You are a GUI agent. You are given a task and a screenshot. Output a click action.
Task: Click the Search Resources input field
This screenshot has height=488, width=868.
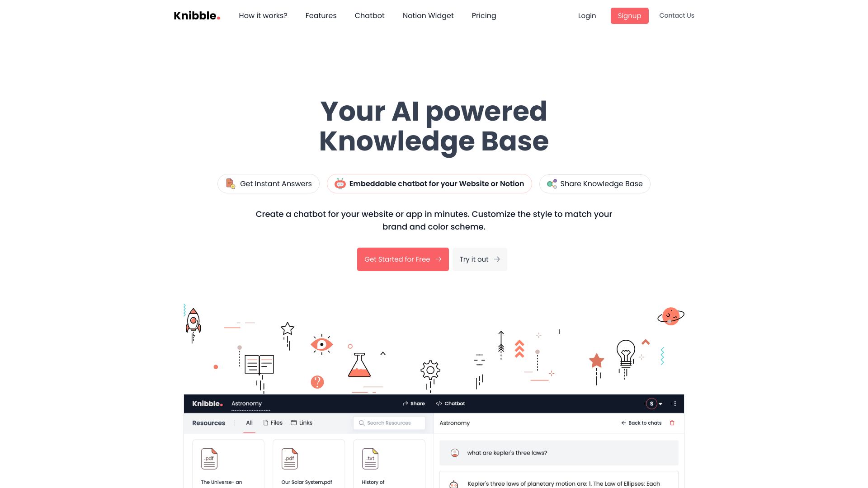point(389,422)
